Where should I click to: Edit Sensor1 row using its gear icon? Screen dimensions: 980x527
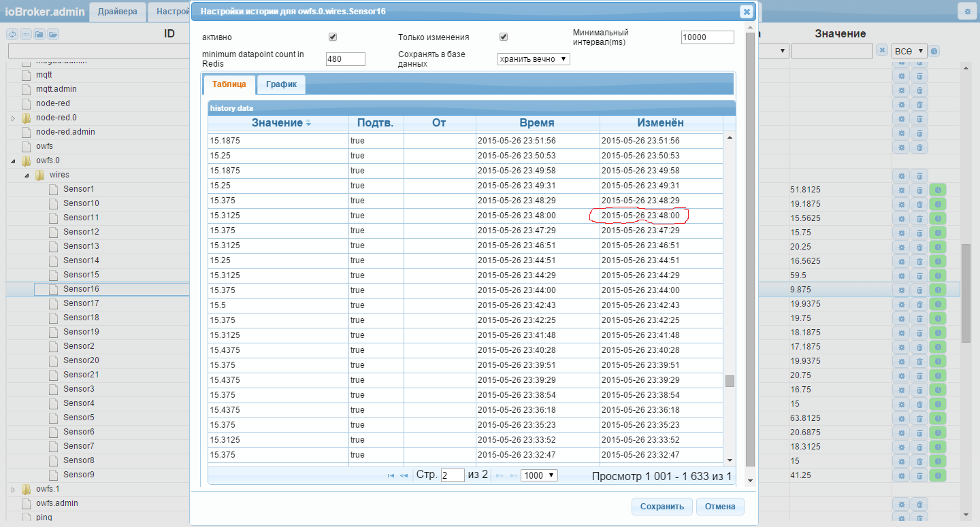pos(901,190)
